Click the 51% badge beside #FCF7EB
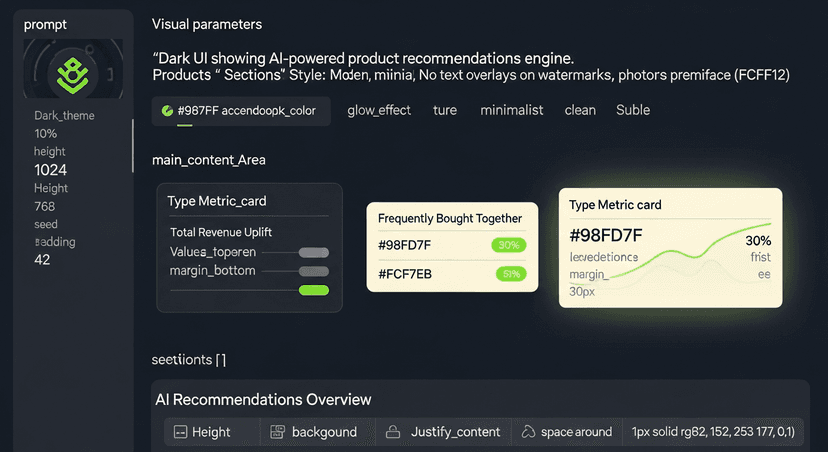The height and width of the screenshot is (452, 828). tap(510, 274)
